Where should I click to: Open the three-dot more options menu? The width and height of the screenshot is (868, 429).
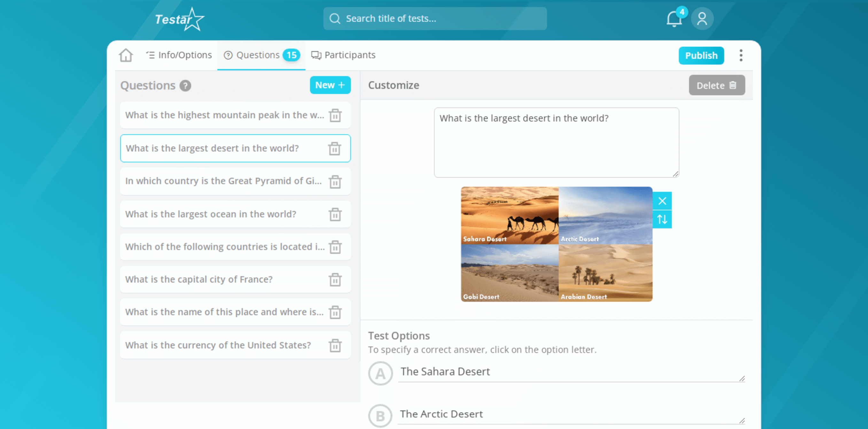point(740,55)
